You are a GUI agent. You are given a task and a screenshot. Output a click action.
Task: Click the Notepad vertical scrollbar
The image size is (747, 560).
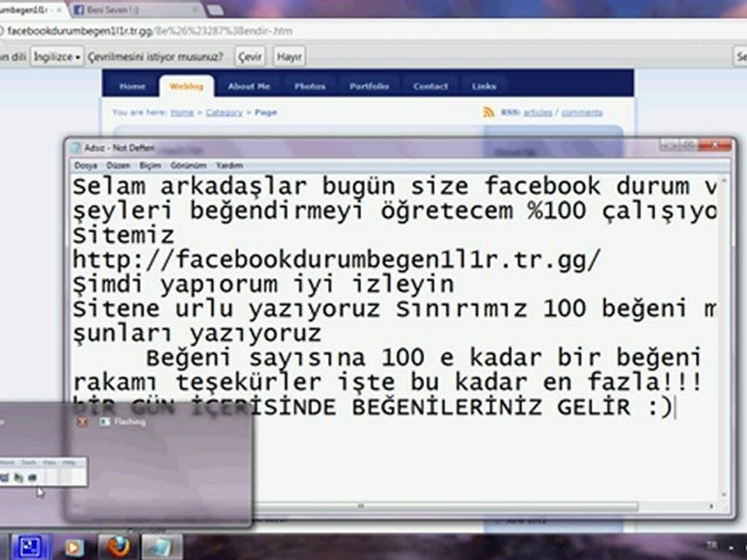coord(724,338)
